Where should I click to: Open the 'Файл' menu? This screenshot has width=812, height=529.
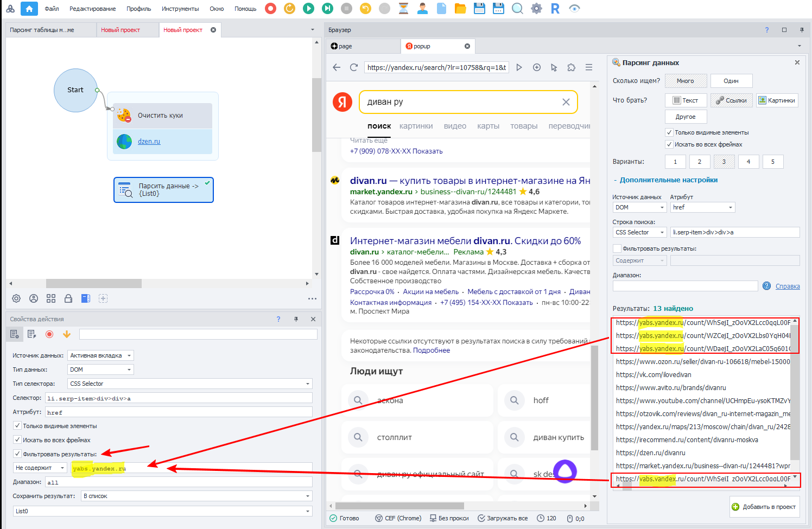tap(52, 9)
